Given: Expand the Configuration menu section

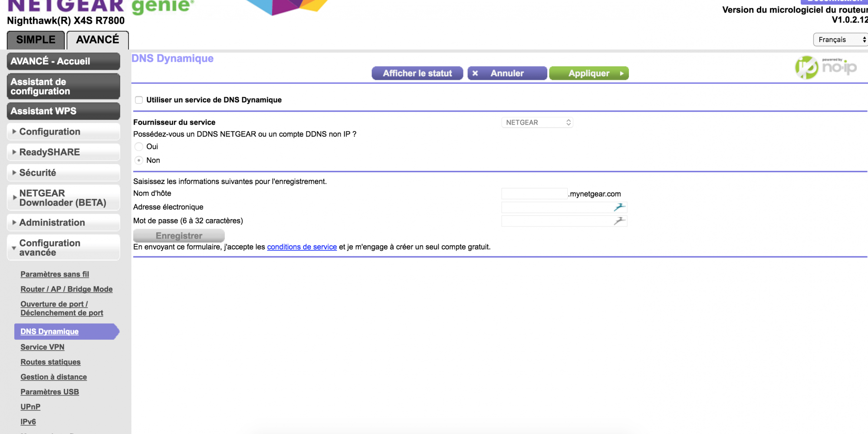Looking at the screenshot, I should tap(63, 132).
